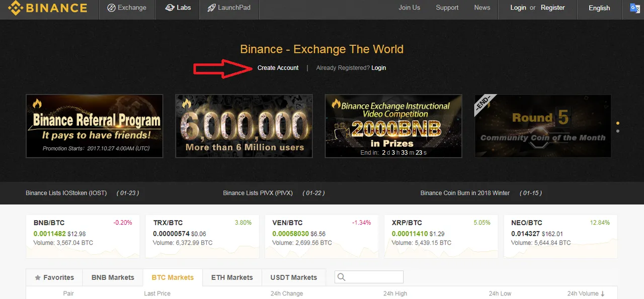
Task: Sort by 24h Change column header
Action: coord(287,293)
